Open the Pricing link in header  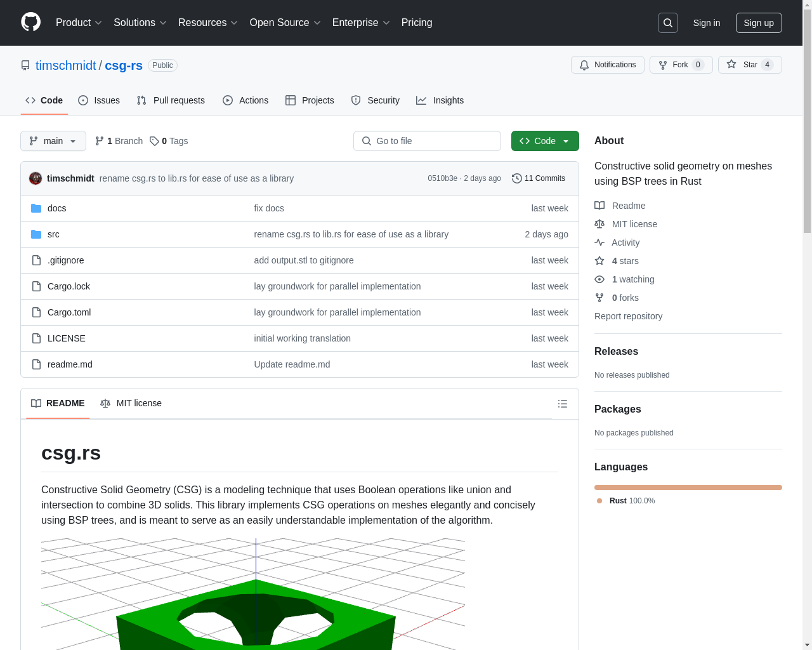pos(417,23)
